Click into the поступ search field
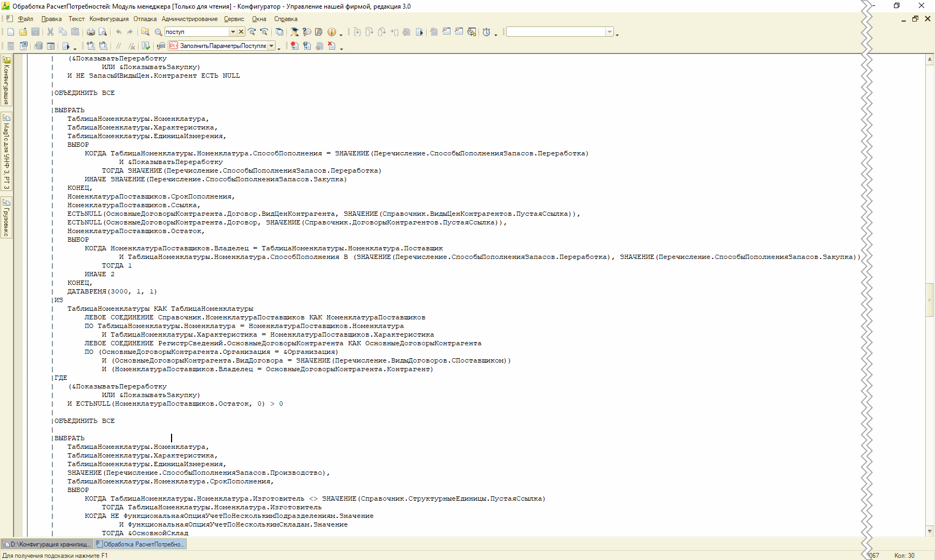This screenshot has width=935, height=560. coord(196,32)
